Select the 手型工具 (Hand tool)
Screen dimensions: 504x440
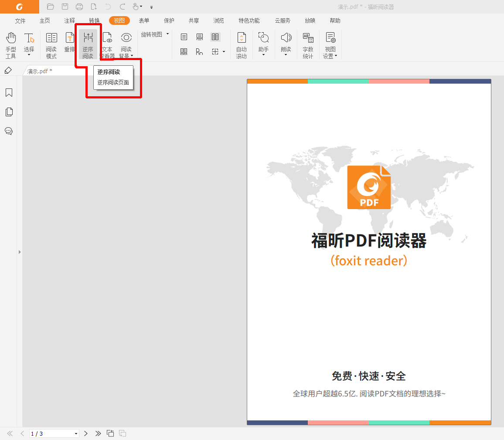[x=10, y=44]
